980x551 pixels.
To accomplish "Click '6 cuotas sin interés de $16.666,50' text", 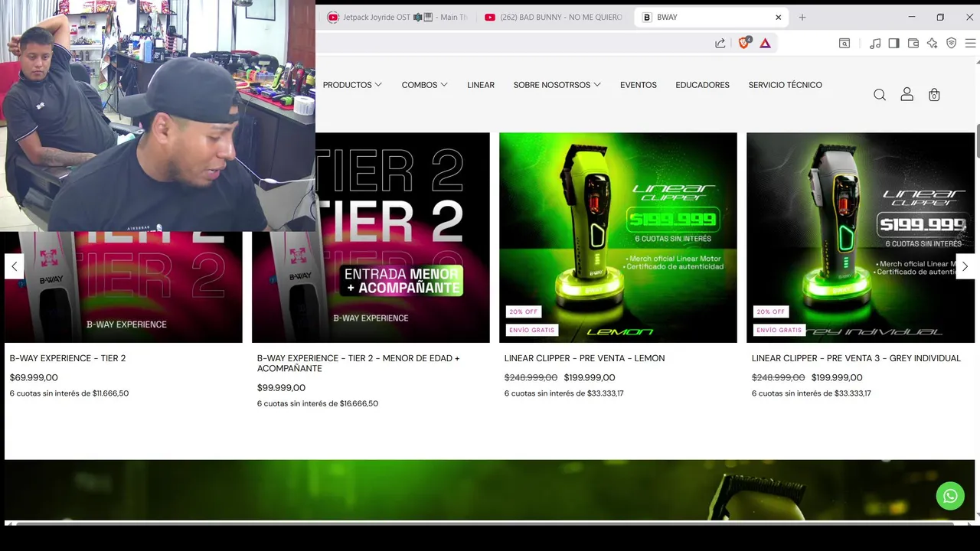I will pos(318,403).
